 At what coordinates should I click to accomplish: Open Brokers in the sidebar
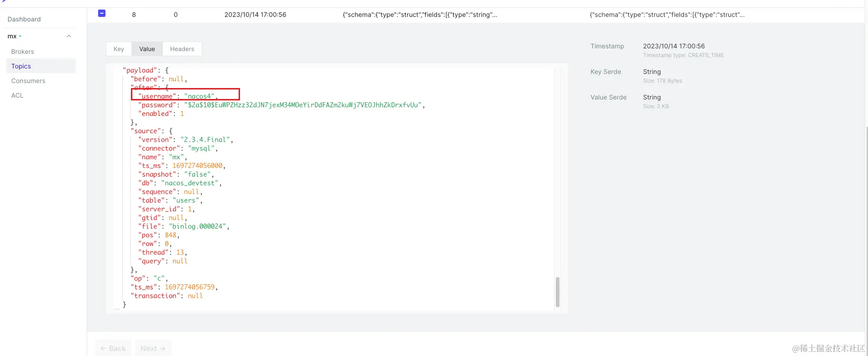(23, 52)
